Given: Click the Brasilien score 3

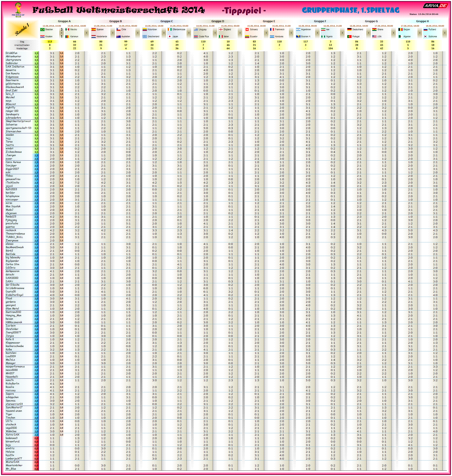Looking at the screenshot, I should pyautogui.click(x=62, y=30).
